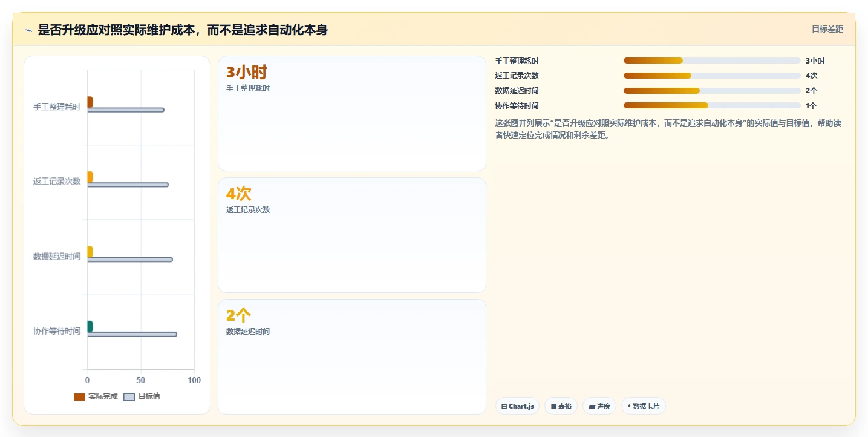The height and width of the screenshot is (437, 868).
Task: Open the 4次 data card
Action: [352, 235]
